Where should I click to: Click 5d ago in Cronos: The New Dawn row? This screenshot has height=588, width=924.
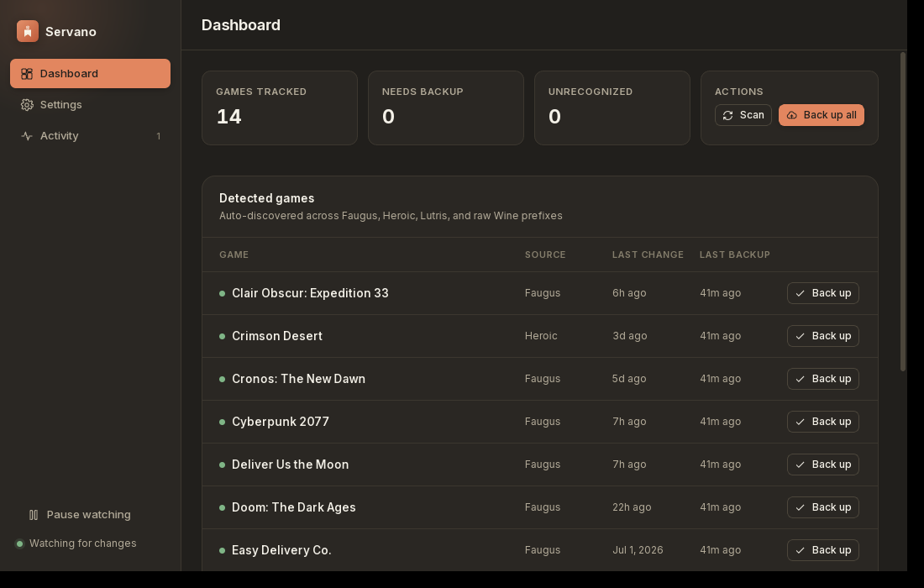tap(629, 379)
